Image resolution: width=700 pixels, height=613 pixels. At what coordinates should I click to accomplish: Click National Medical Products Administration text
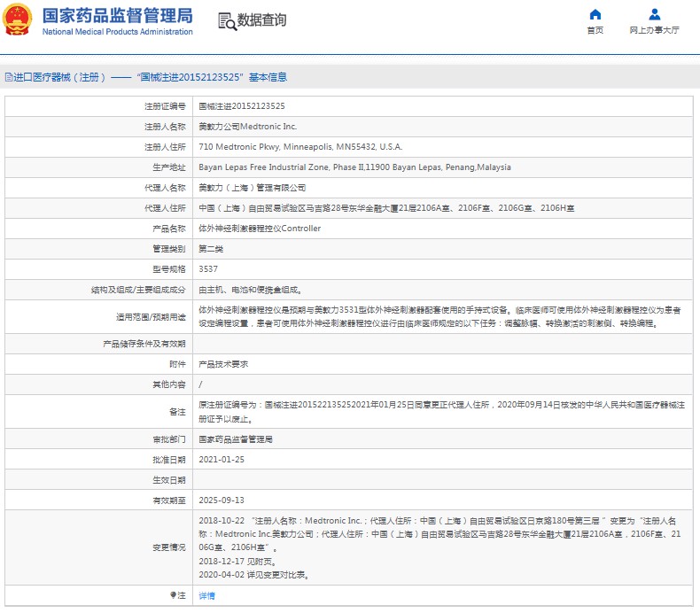click(x=118, y=32)
